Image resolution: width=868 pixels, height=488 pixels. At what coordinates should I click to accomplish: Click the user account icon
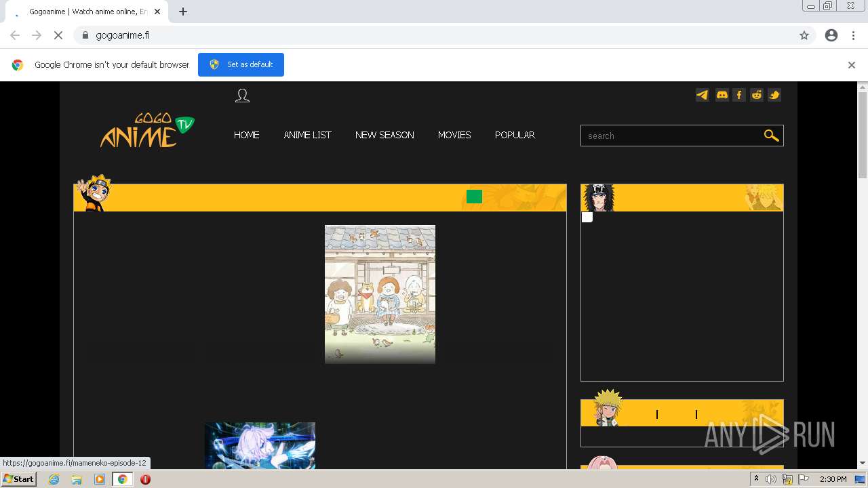tap(242, 96)
